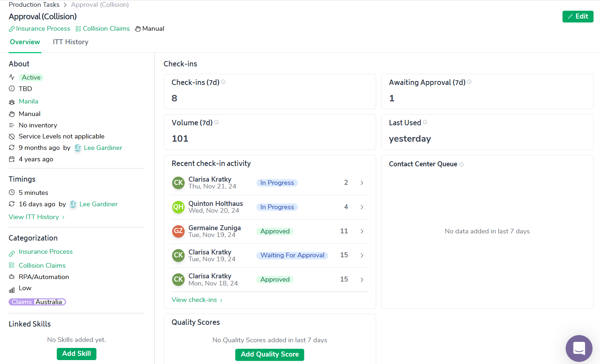This screenshot has height=364, width=600.
Task: Click the link icon in Categorization section
Action: point(12,253)
